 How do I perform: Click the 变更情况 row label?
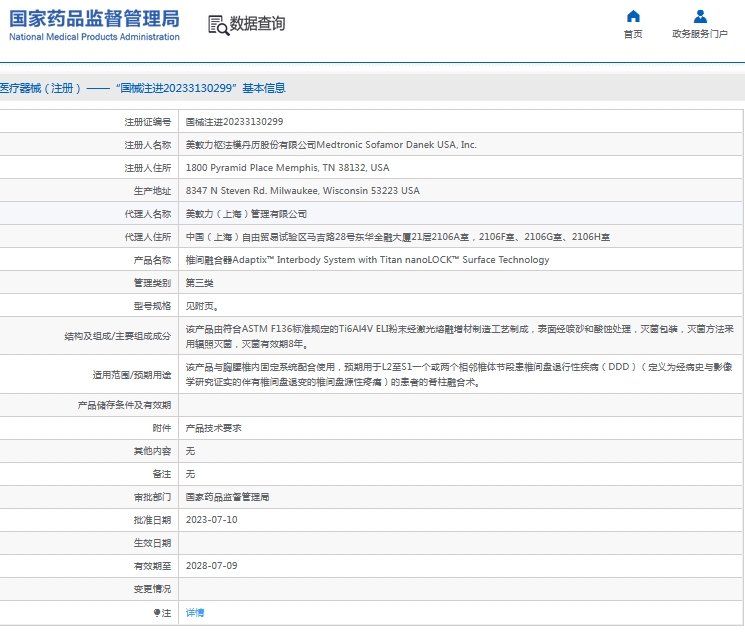[x=152, y=589]
